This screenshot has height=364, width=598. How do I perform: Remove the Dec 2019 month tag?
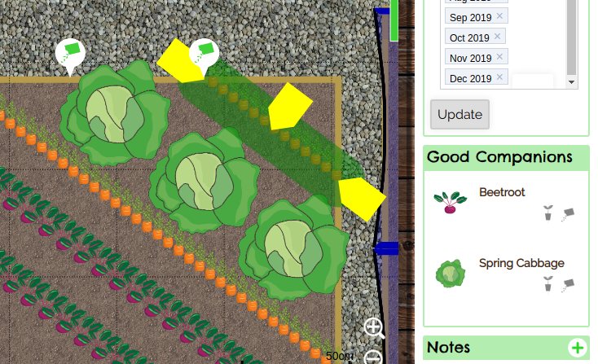click(499, 77)
